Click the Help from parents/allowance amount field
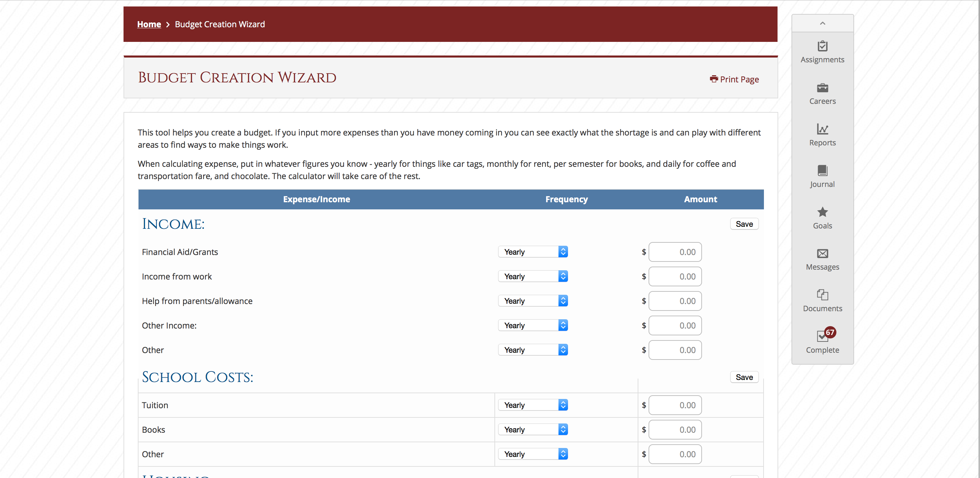980x478 pixels. (675, 301)
